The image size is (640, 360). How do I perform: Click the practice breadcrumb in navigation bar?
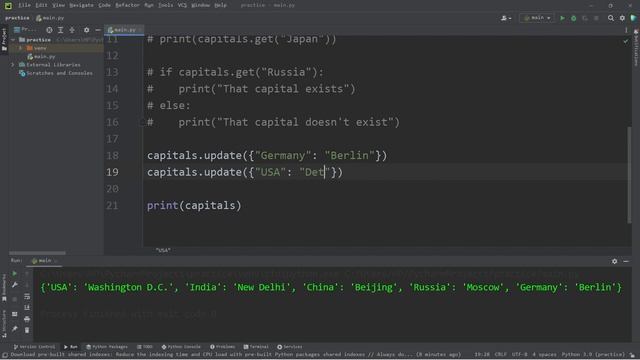(x=17, y=18)
